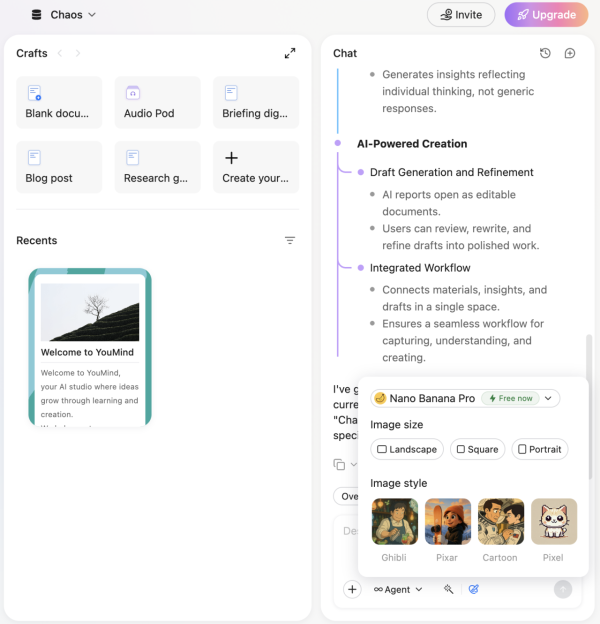Screen dimensions: 600x624
Task: Open the Recents filter icon
Action: point(290,240)
